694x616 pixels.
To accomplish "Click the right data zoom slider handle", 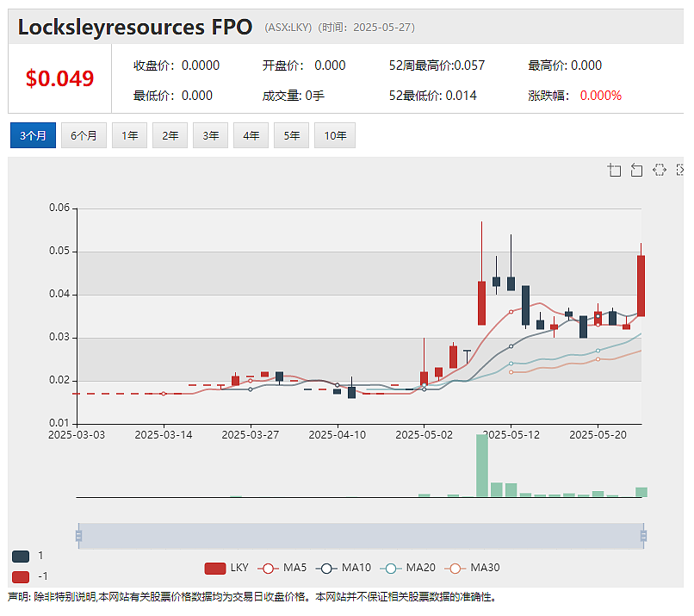I will (x=643, y=536).
